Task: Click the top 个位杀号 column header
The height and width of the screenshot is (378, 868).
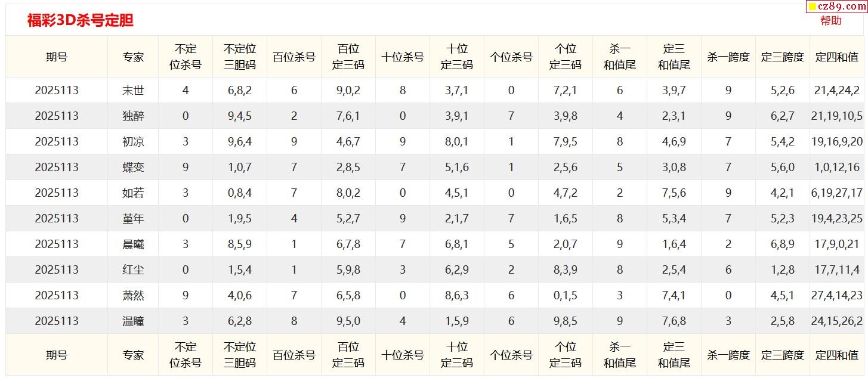Action: point(511,57)
